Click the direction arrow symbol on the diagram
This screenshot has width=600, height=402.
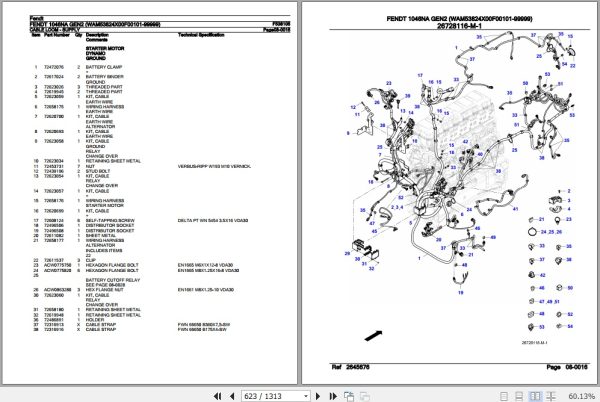(373, 336)
